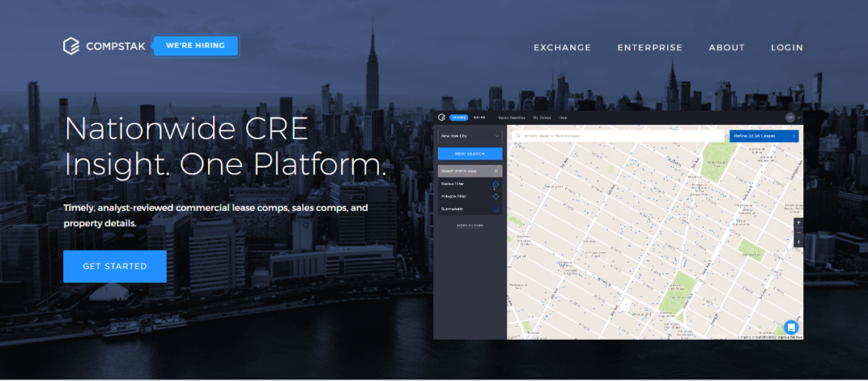Click the lease comps description paragraph
This screenshot has width=868, height=381.
point(216,216)
